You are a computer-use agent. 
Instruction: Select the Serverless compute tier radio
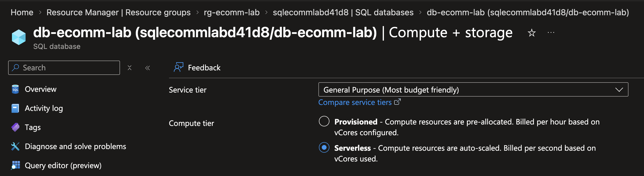click(324, 148)
